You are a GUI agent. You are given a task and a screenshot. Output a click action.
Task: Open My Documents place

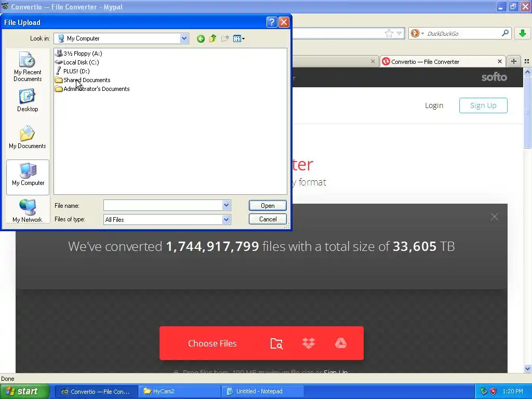click(x=28, y=137)
